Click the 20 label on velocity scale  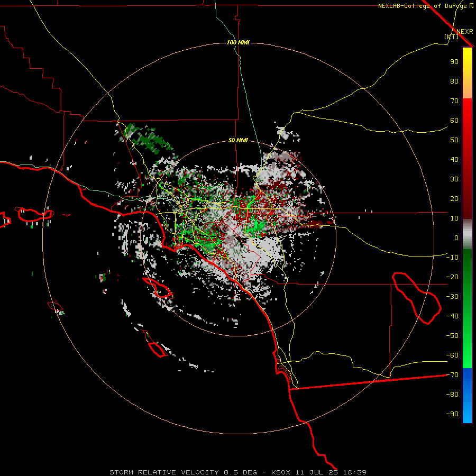pyautogui.click(x=454, y=198)
